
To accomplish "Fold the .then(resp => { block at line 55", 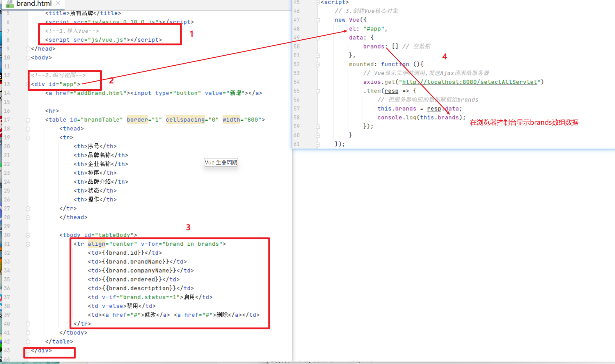I will [318, 91].
